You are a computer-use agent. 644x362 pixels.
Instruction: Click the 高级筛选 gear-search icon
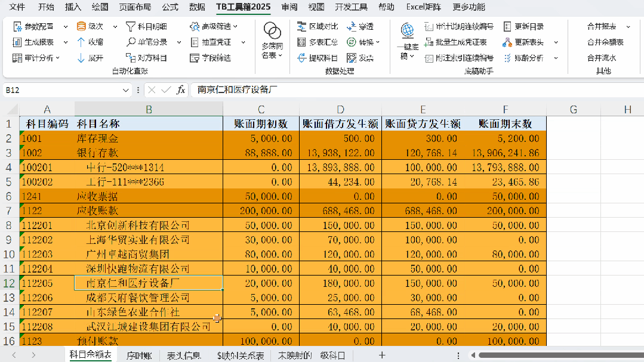(195, 27)
